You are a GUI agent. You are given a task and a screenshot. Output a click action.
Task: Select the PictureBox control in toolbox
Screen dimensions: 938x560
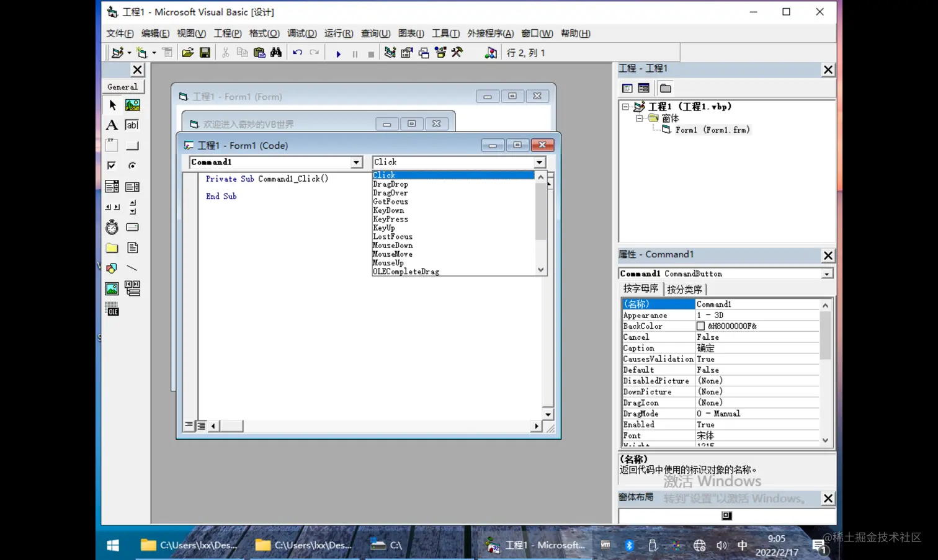pyautogui.click(x=132, y=105)
